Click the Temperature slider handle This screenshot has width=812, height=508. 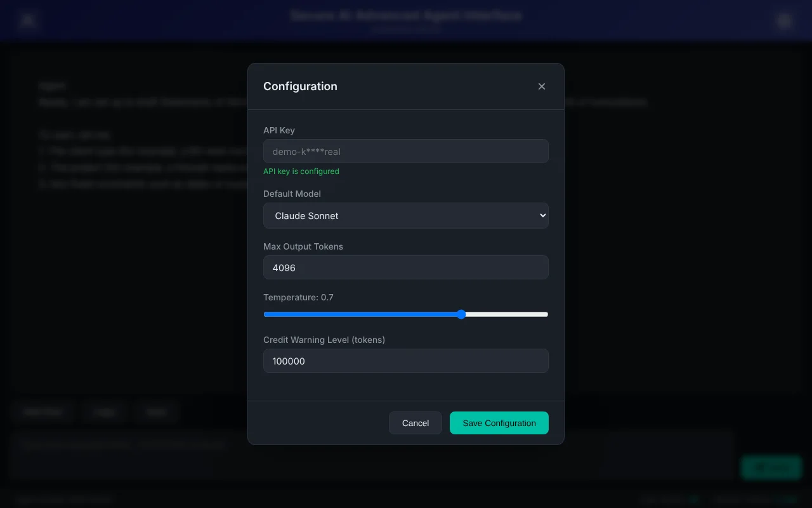(x=461, y=314)
